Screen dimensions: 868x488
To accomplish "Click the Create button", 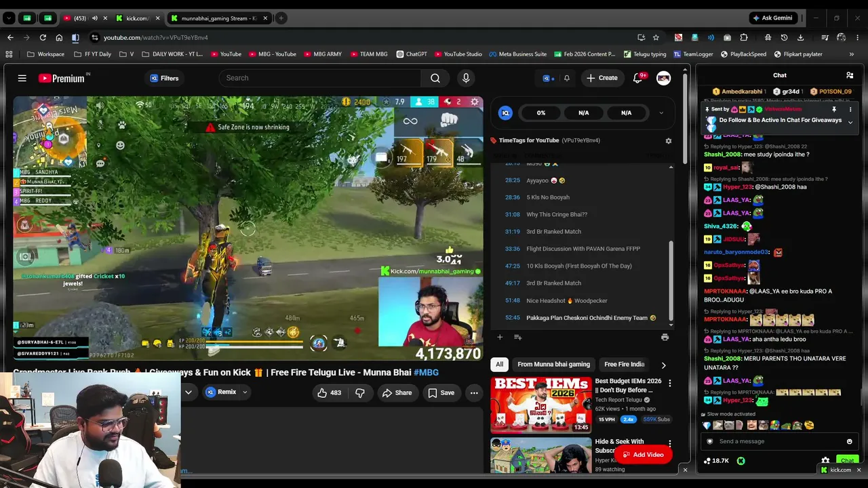I will pyautogui.click(x=602, y=78).
